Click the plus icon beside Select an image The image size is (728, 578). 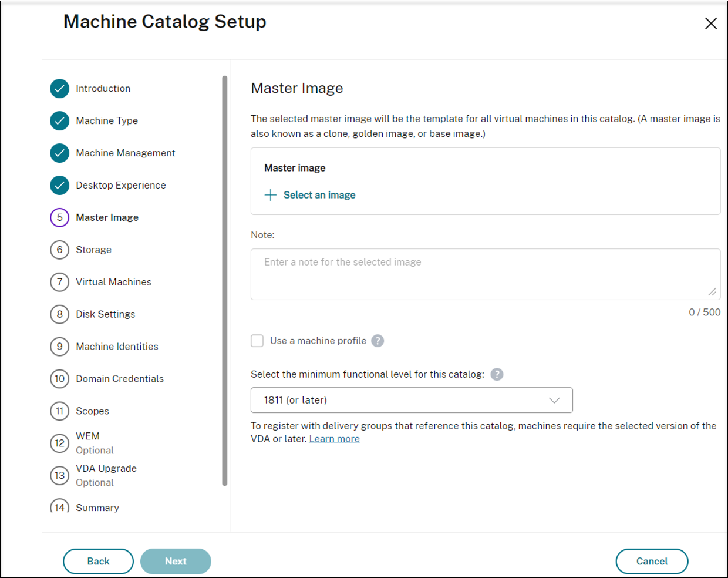(x=270, y=195)
